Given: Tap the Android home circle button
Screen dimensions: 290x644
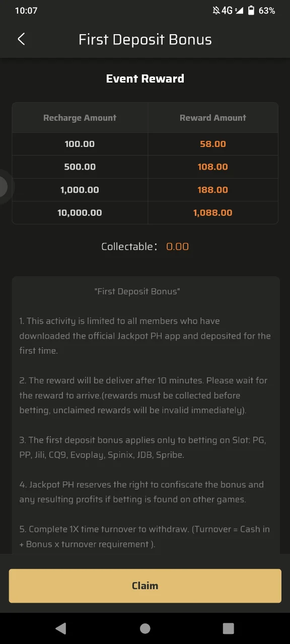Looking at the screenshot, I should [x=145, y=628].
